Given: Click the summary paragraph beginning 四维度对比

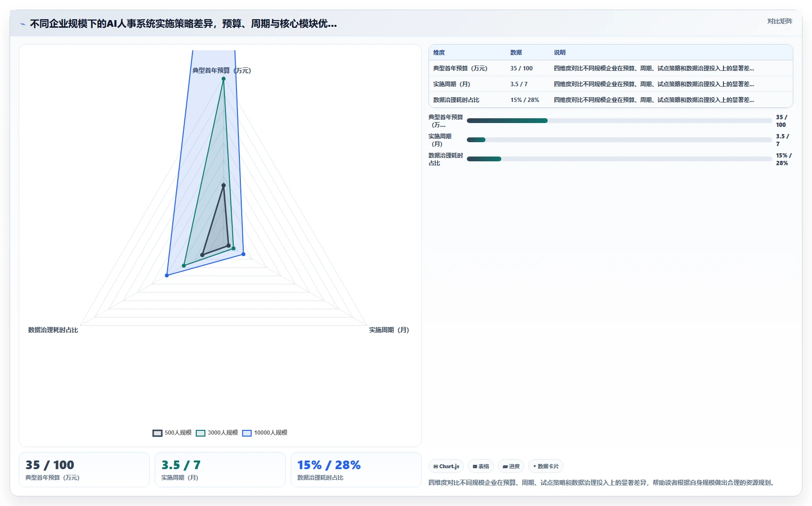Looking at the screenshot, I should (601, 483).
